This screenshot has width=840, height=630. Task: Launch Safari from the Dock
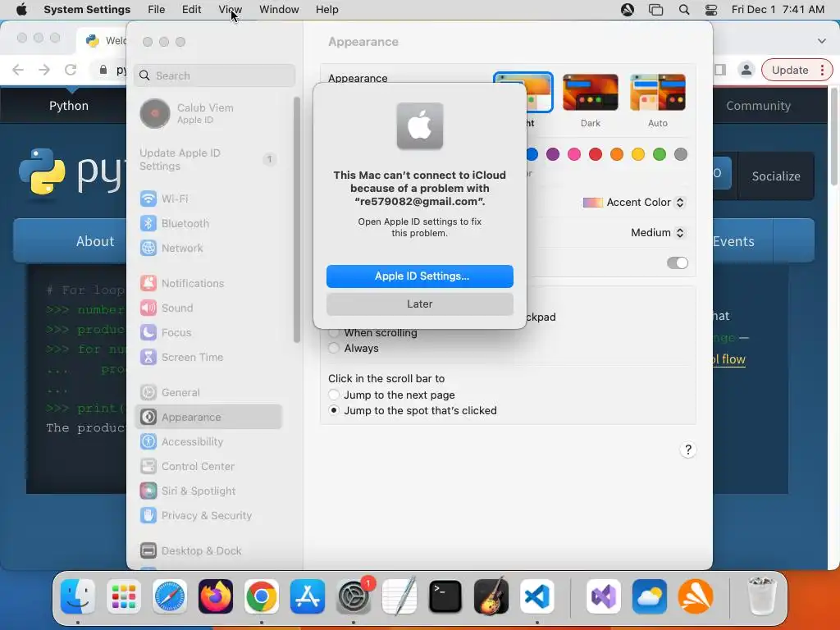pyautogui.click(x=170, y=596)
